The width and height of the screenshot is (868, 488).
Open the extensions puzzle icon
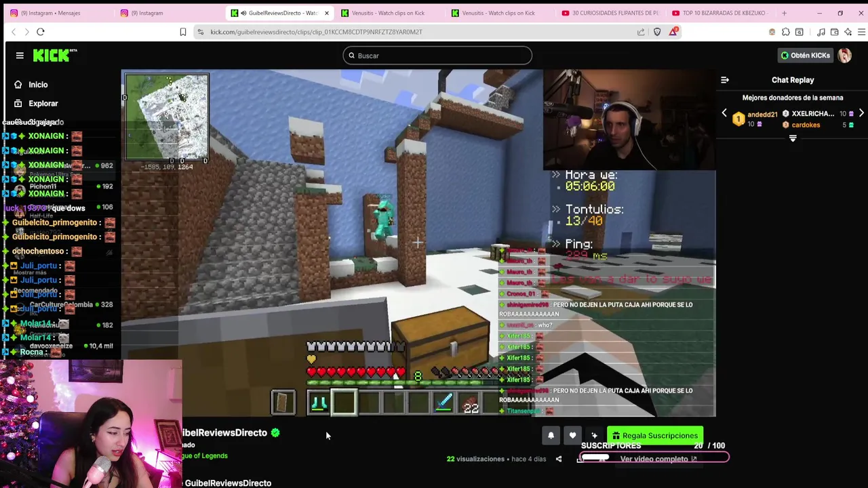786,32
